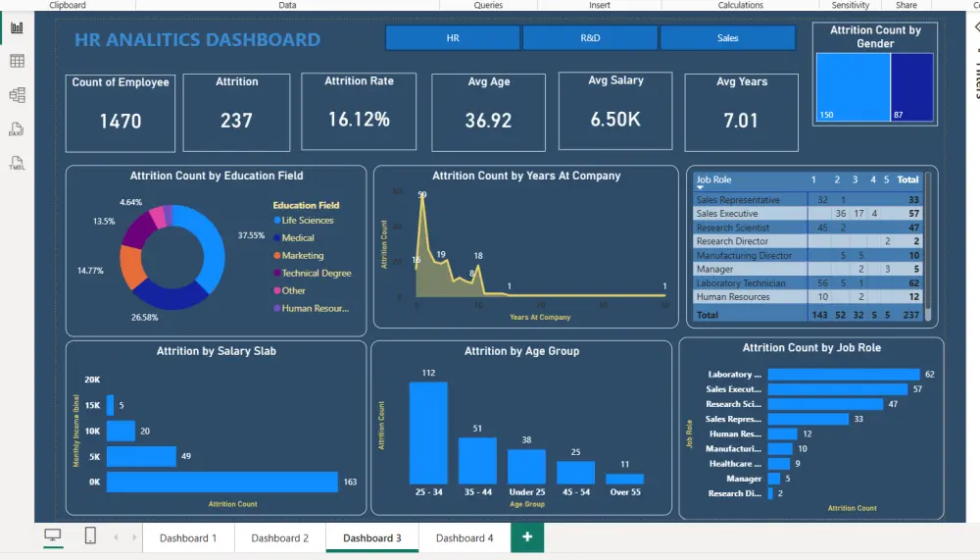Viewport: 980px width, 560px height.
Task: Click the Life Sciences legend item
Action: coord(304,221)
